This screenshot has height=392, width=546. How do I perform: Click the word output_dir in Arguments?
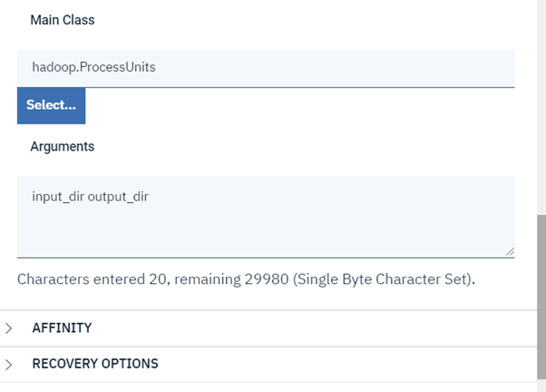tap(118, 196)
